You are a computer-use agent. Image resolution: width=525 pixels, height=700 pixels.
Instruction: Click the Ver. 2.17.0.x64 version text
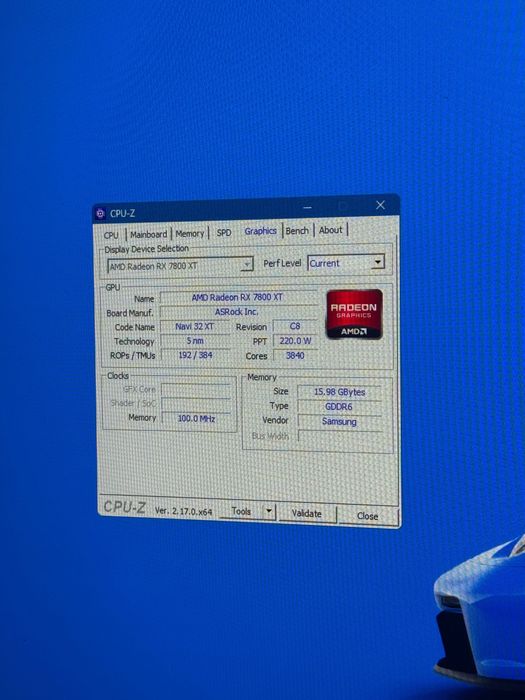tap(183, 512)
